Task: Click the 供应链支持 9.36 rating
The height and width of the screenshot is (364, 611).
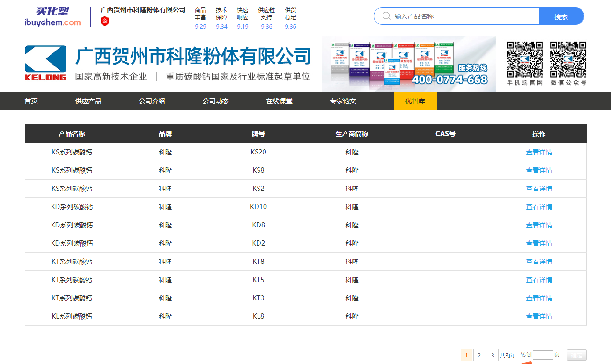Action: [x=266, y=18]
